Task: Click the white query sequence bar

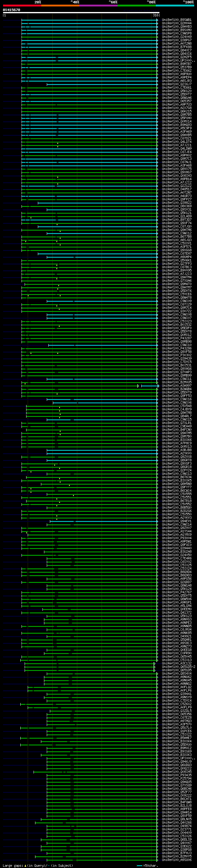Action: pyautogui.click(x=81, y=12)
